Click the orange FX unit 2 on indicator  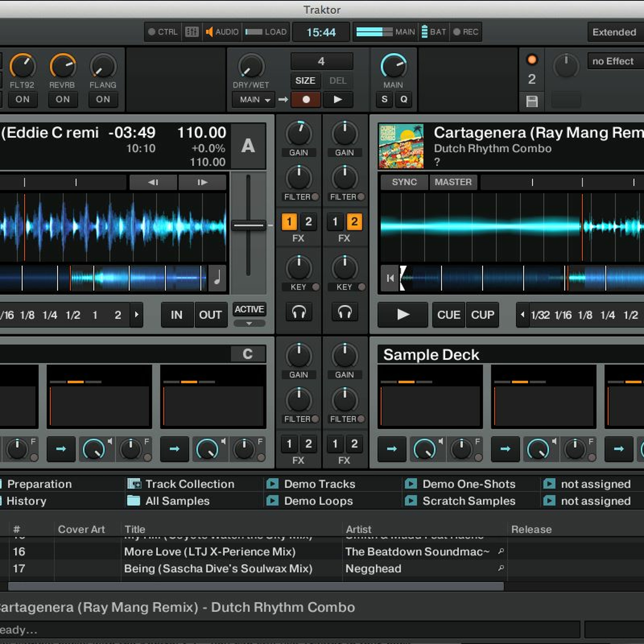[532, 60]
